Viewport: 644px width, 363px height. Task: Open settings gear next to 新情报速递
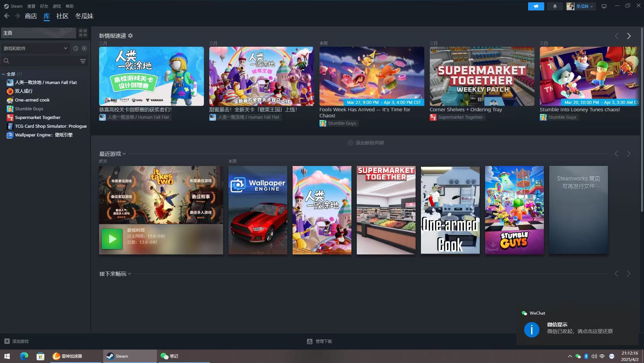pyautogui.click(x=130, y=36)
